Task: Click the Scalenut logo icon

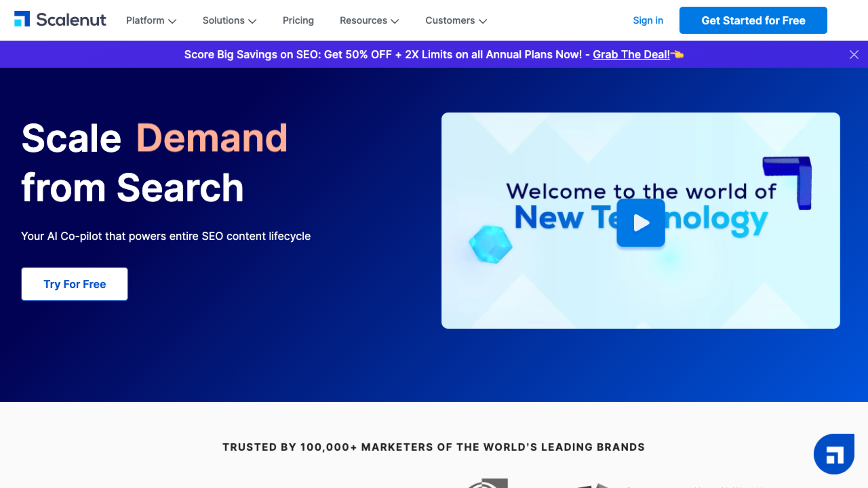Action: 22,19
